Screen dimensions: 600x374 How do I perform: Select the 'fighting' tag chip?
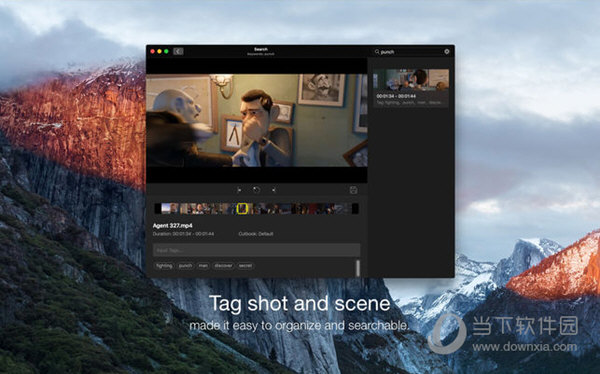(x=164, y=266)
